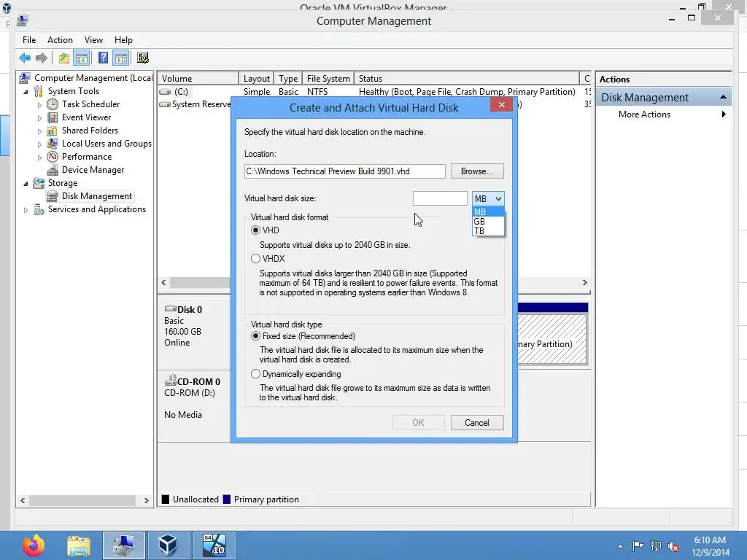Click the Local Users and Groups icon

pyautogui.click(x=53, y=144)
